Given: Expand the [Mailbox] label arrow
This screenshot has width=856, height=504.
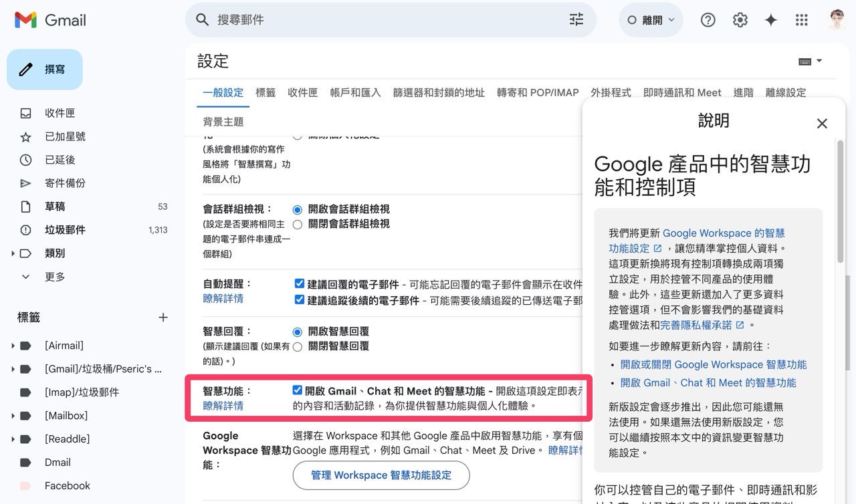Looking at the screenshot, I should [13, 416].
